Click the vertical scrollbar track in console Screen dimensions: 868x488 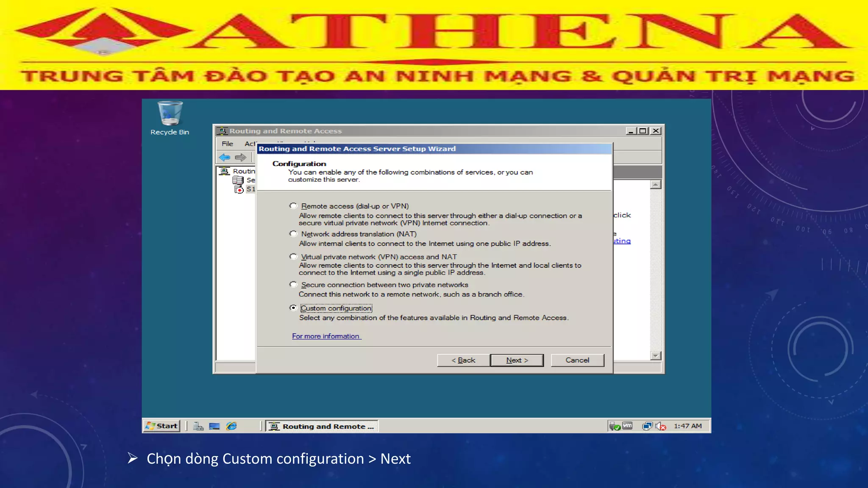tap(655, 270)
